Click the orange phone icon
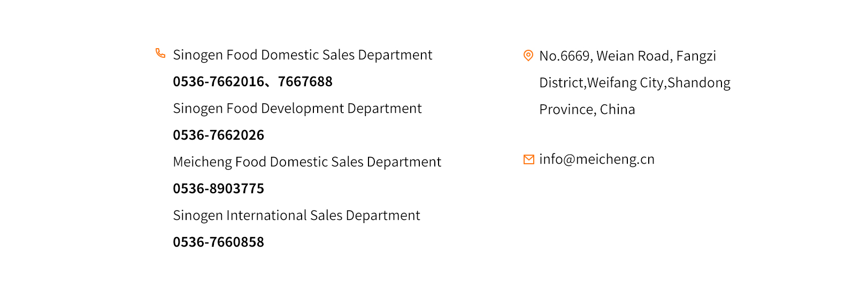 point(160,53)
